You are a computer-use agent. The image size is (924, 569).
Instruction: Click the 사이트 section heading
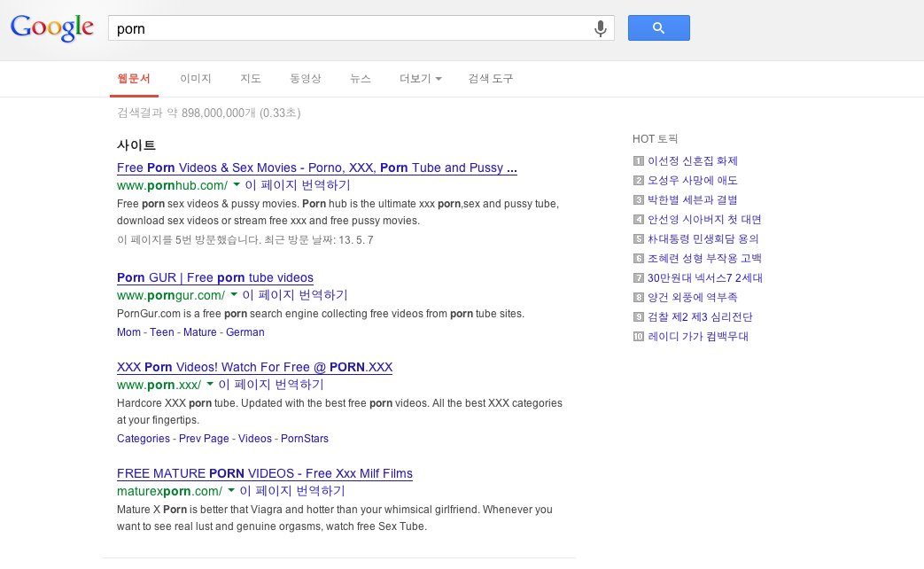136,144
